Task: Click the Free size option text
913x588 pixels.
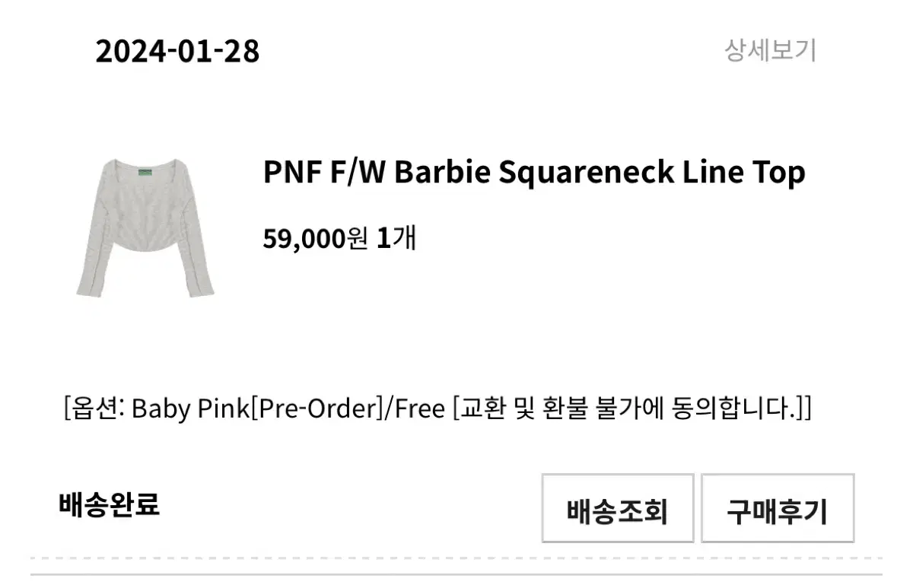Action: 418,408
